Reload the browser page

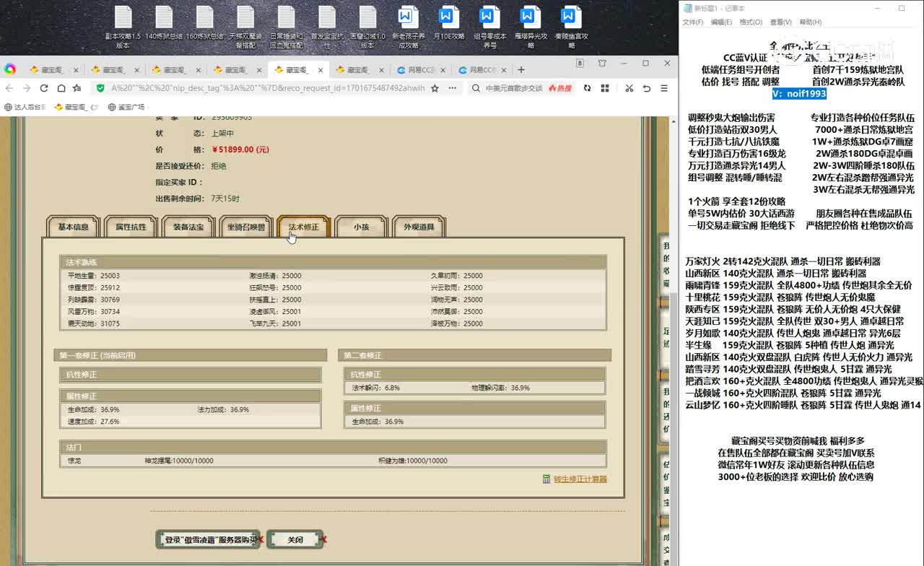44,88
